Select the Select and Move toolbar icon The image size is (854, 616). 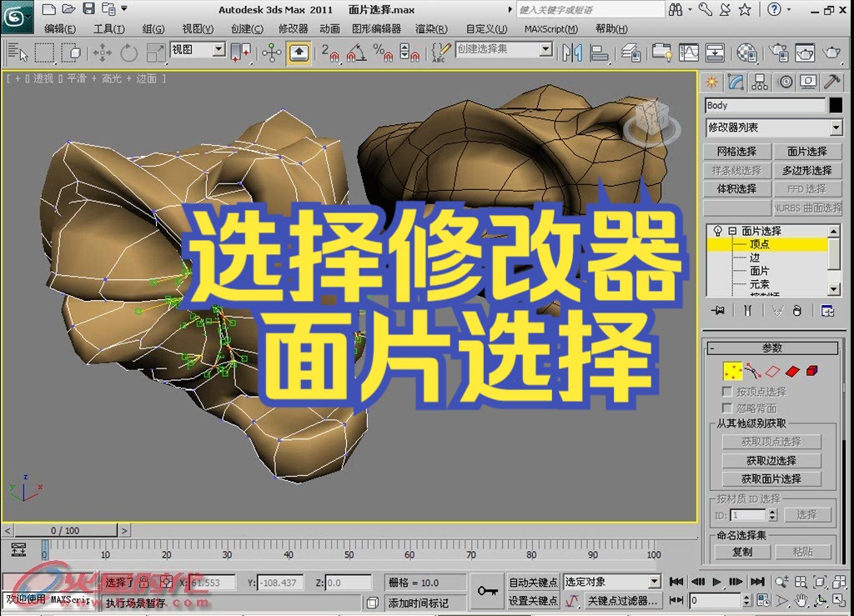102,54
